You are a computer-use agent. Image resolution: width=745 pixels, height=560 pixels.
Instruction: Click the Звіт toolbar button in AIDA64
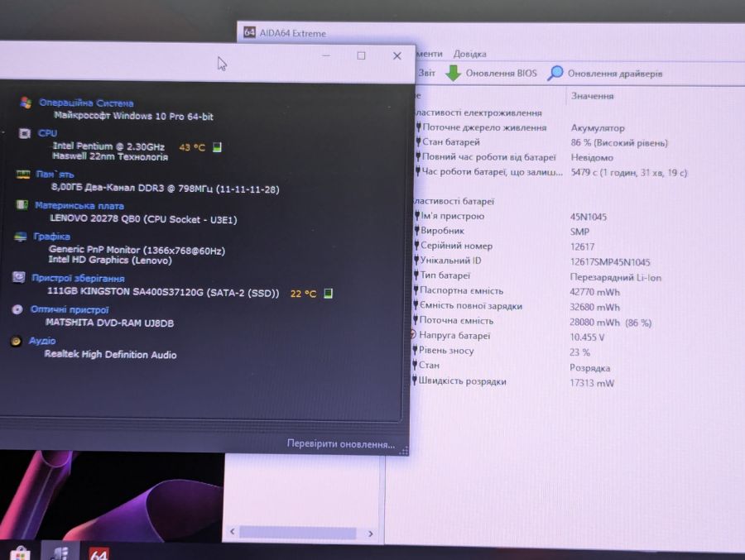[x=426, y=73]
